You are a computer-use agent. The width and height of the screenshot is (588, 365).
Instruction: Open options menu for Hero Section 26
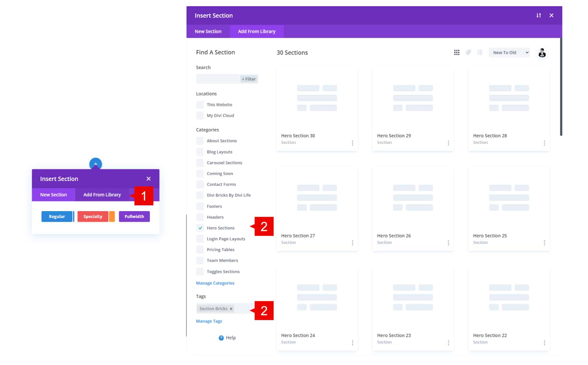448,243
